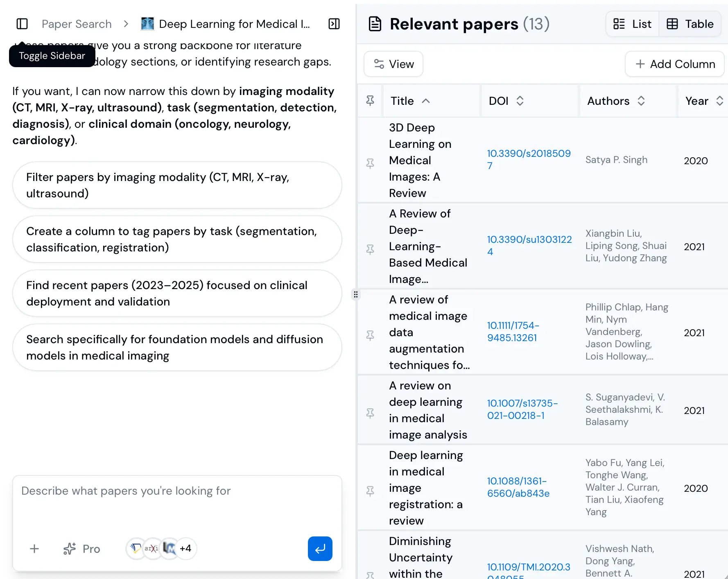Click the Add Column button

pos(674,64)
